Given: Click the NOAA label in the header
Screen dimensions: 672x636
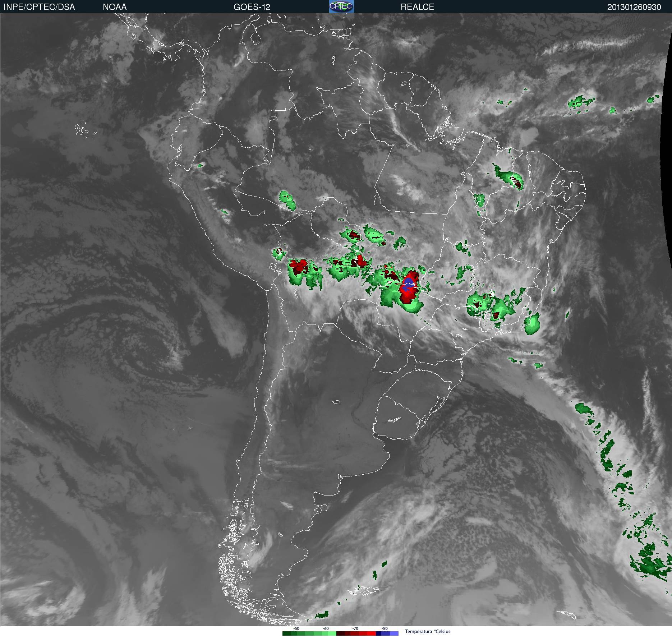Looking at the screenshot, I should 115,7.
